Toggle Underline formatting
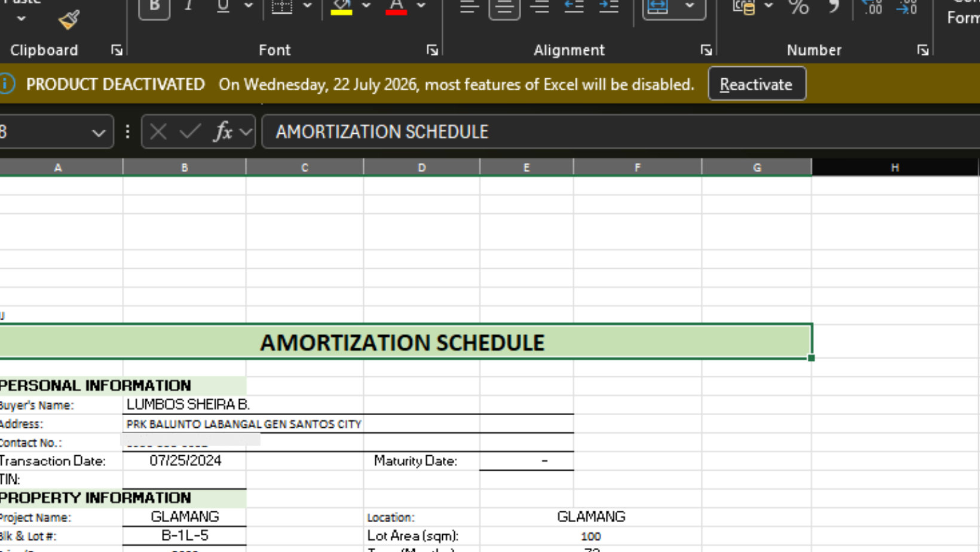980x552 pixels. (223, 7)
